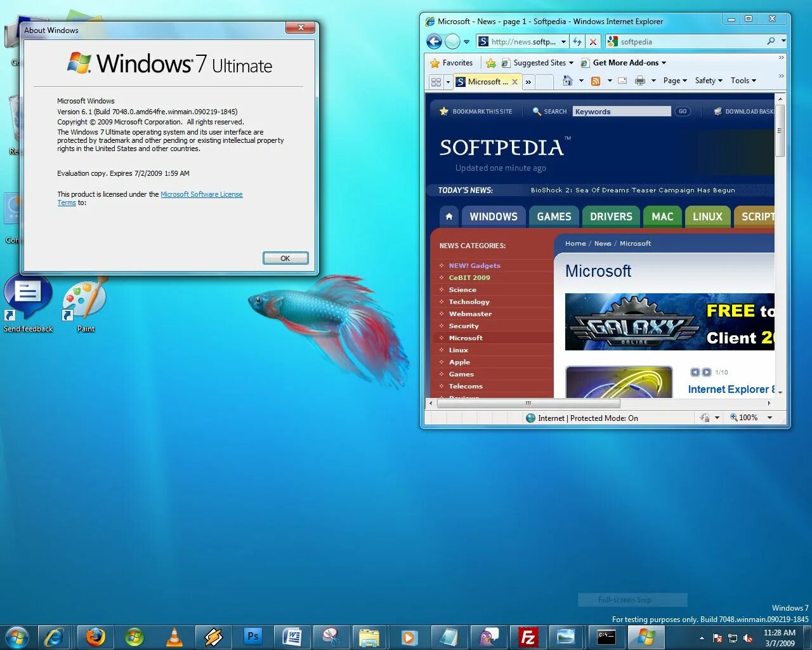Open Firefox from the taskbar
Screen dimensions: 812x650
coord(96,636)
